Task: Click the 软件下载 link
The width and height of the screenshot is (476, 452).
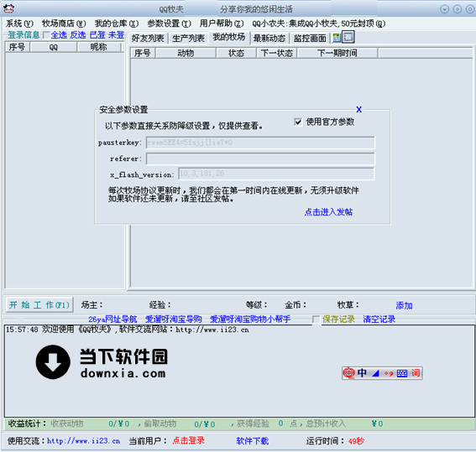Action: 253,441
